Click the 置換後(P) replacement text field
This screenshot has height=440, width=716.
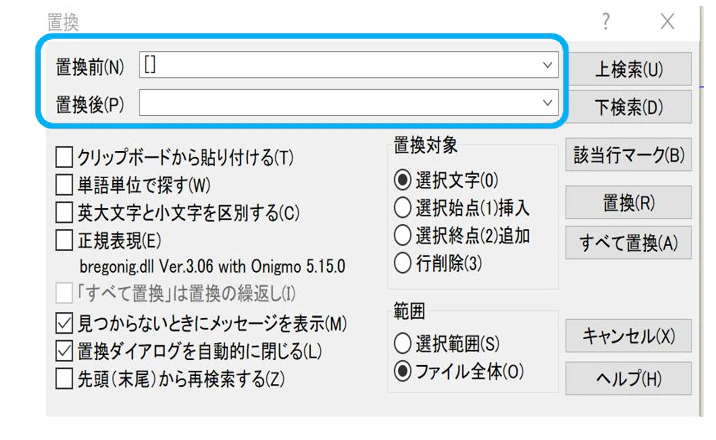tap(348, 103)
